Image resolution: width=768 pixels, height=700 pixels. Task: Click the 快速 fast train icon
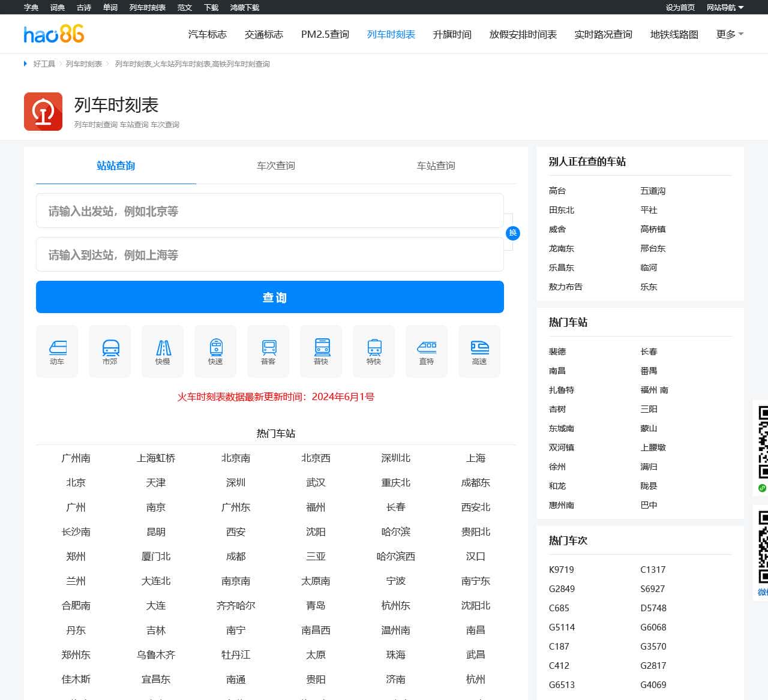(x=215, y=351)
